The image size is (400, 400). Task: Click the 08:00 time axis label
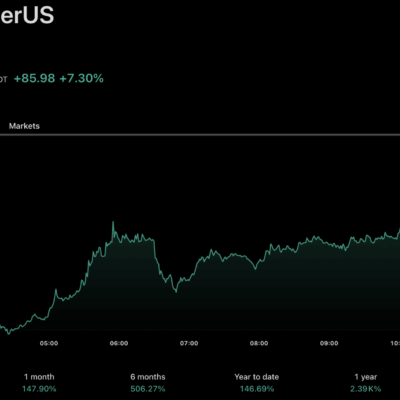pyautogui.click(x=259, y=343)
